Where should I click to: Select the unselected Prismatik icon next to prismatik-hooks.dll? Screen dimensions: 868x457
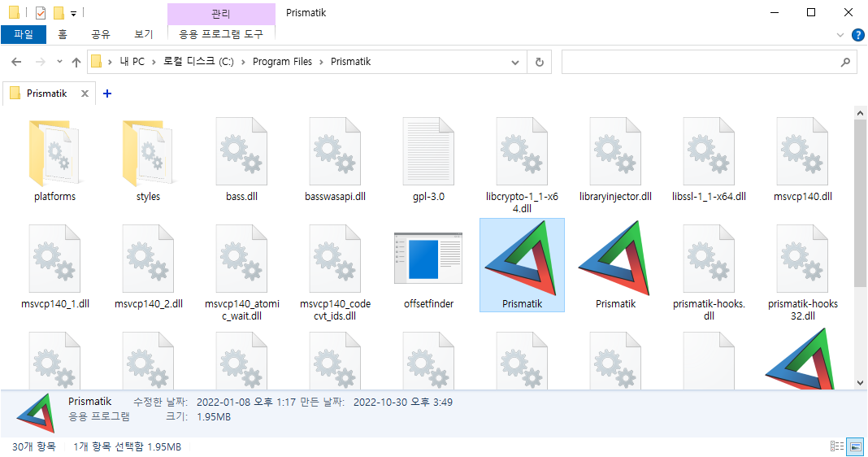point(615,258)
